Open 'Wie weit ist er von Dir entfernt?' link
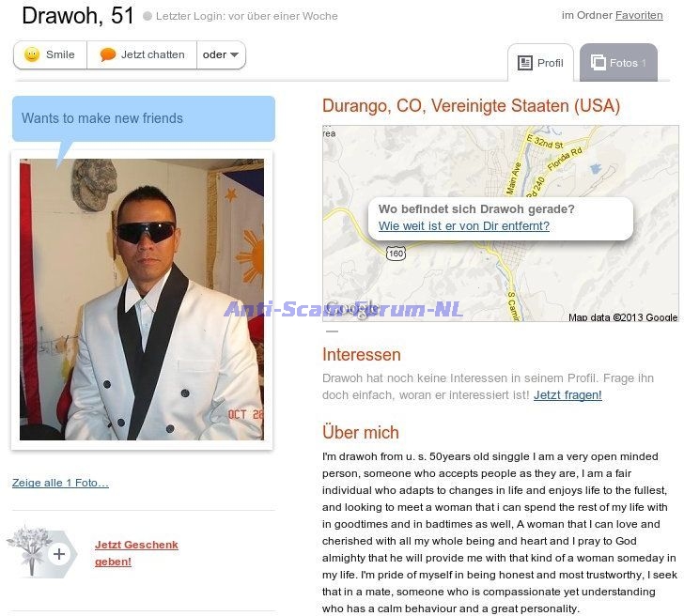 pos(464,225)
